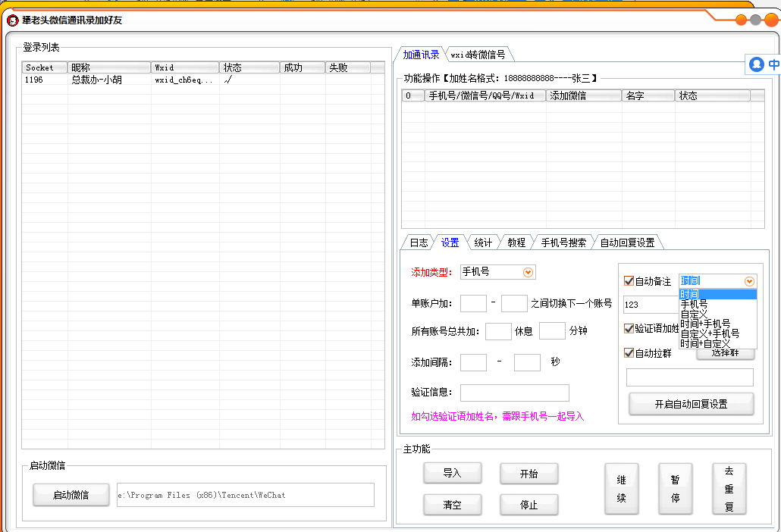Screen dimensions: 781x532
Task: Click the first 添加间隔 field
Action: [x=473, y=362]
